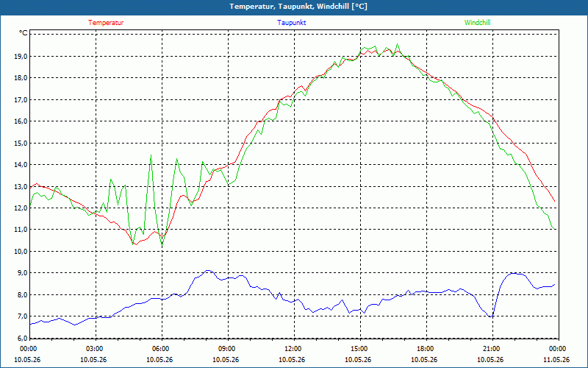The height and width of the screenshot is (368, 588).
Task: Click the °C unit label on the y-axis
Action: 23,33
